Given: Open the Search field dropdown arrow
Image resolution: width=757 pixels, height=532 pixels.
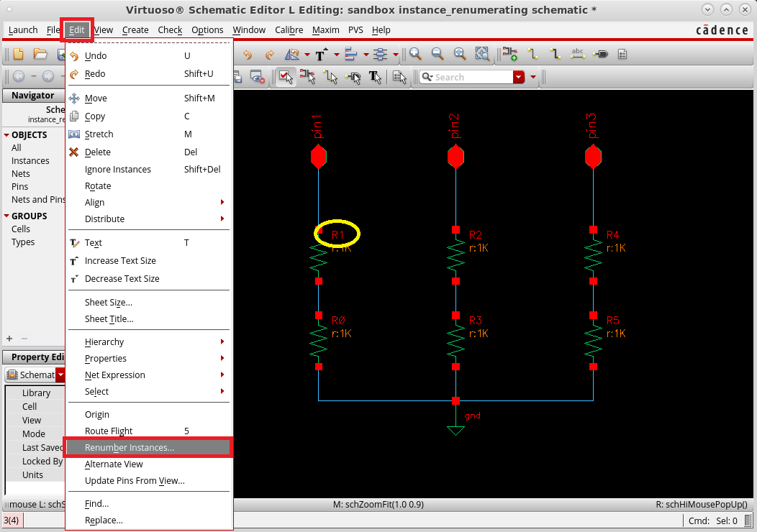Looking at the screenshot, I should coord(520,77).
